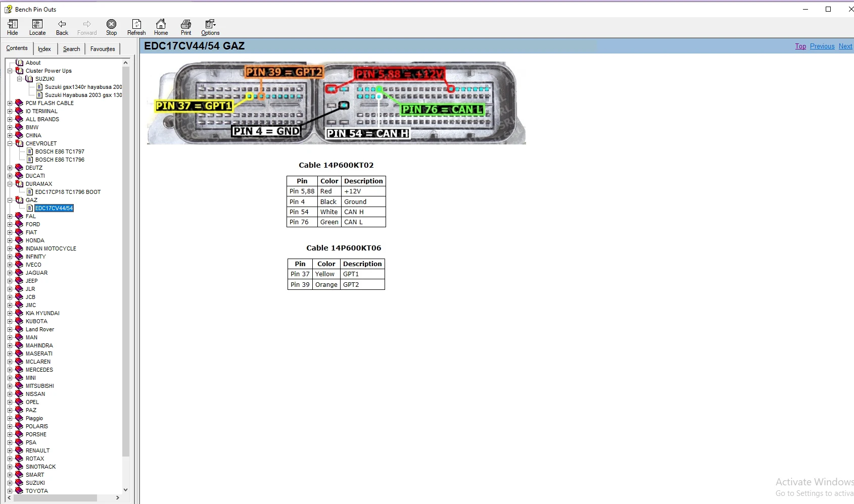The image size is (854, 504).
Task: Open the Options toolbar menu
Action: pos(210,27)
